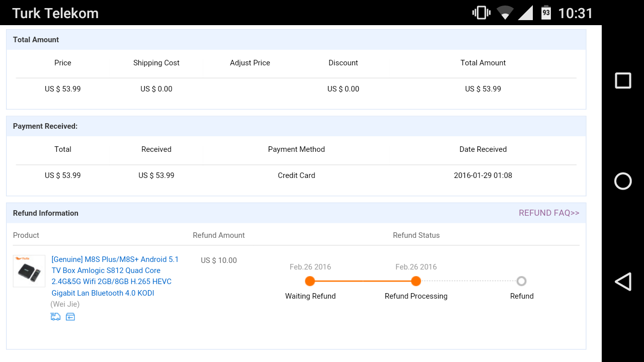Click the Waiting Refund status label
The height and width of the screenshot is (362, 644).
(310, 296)
